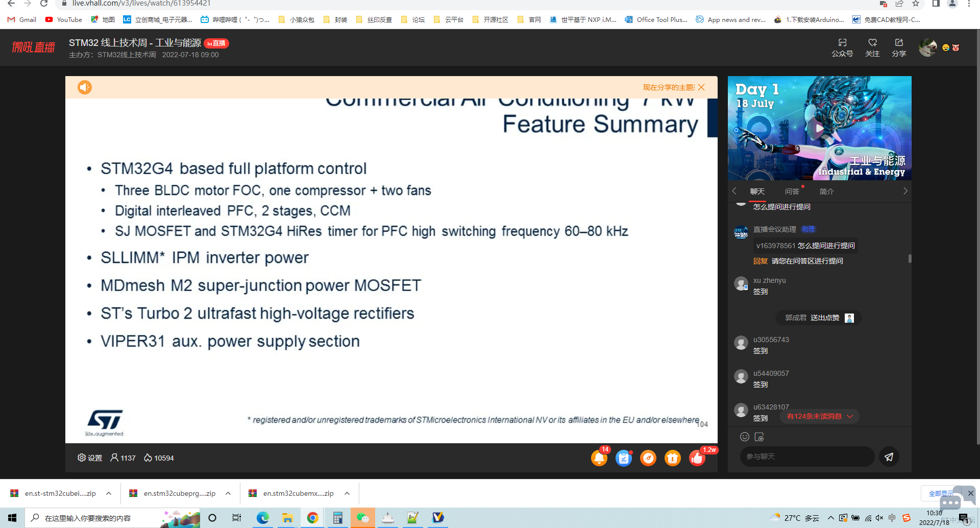This screenshot has height=528, width=980.
Task: Open the 封装 bookmark folder
Action: (335, 20)
